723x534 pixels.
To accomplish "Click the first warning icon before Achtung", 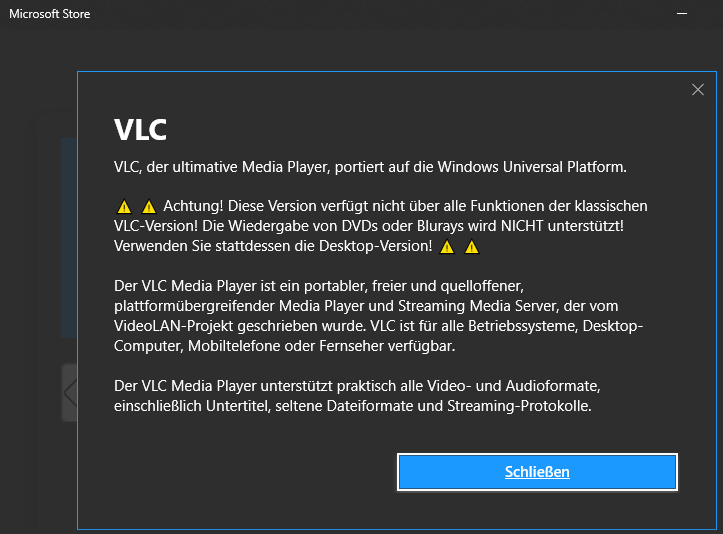I will 124,207.
